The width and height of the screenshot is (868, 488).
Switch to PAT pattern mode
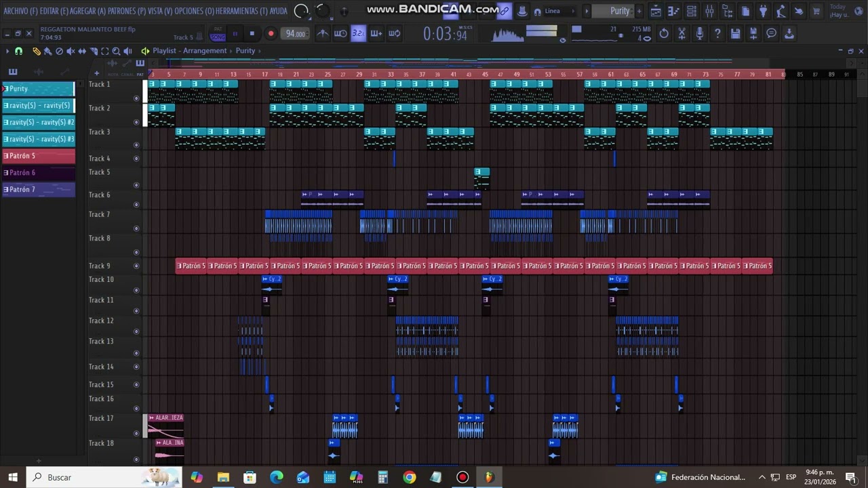(x=218, y=29)
